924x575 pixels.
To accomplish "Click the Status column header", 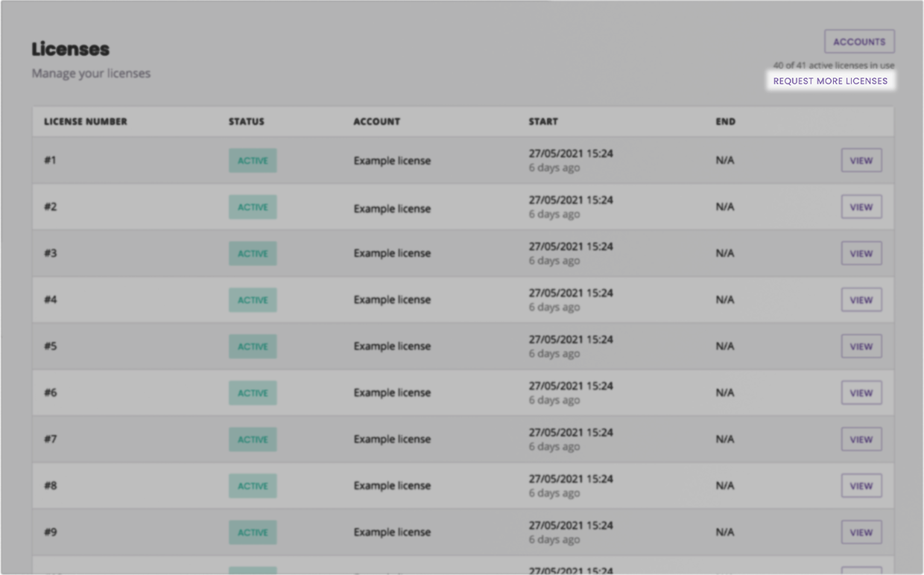I will click(246, 121).
